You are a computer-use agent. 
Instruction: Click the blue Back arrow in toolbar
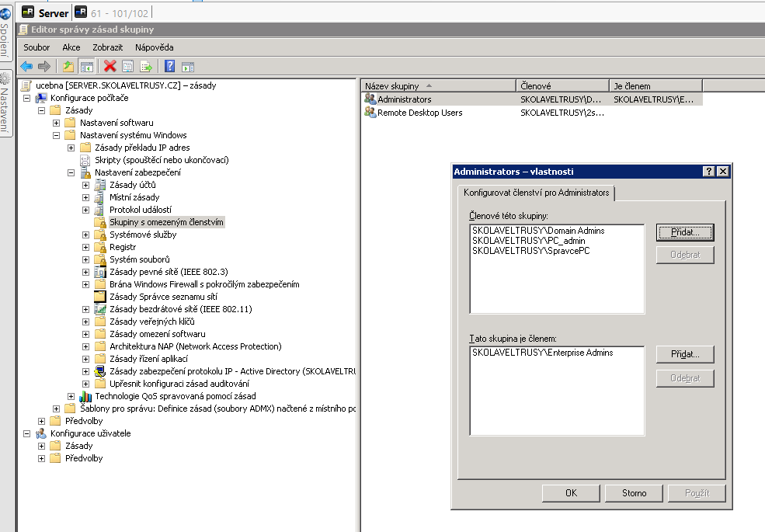[x=26, y=67]
